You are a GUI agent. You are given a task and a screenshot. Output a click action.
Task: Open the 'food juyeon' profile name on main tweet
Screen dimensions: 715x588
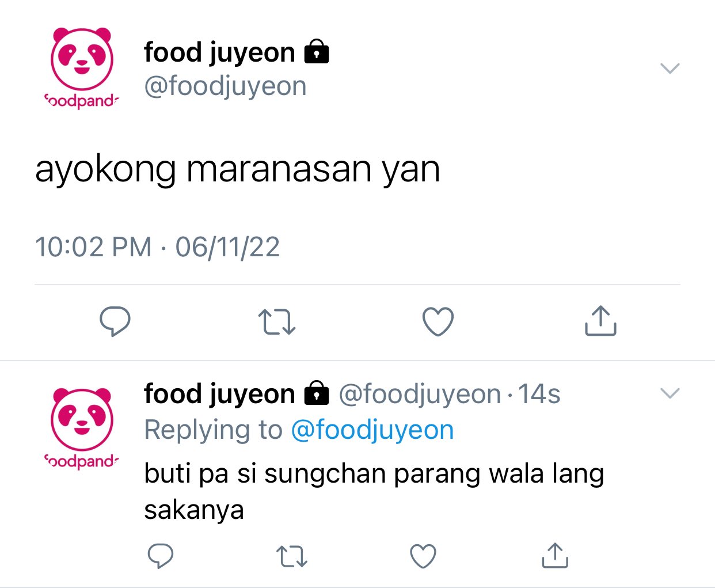click(219, 52)
